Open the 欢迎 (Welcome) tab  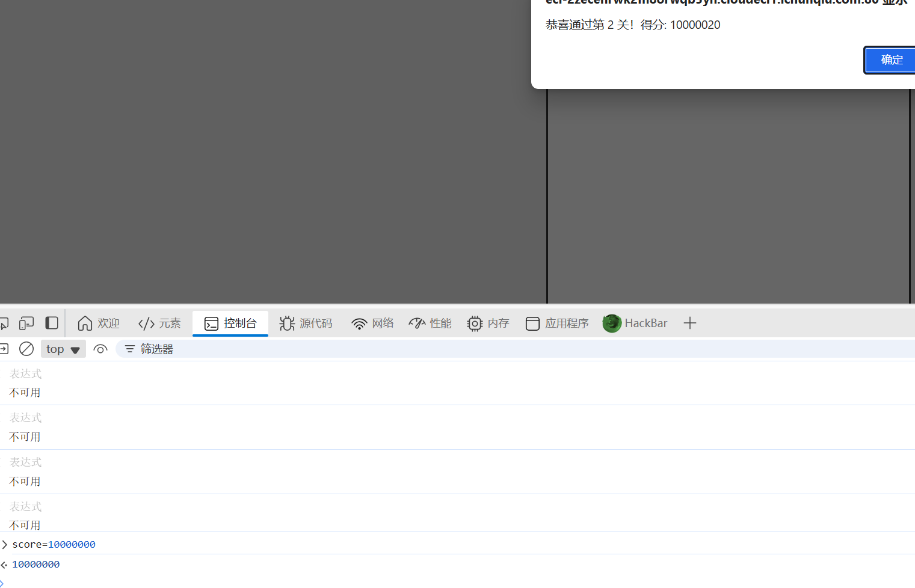coord(99,323)
